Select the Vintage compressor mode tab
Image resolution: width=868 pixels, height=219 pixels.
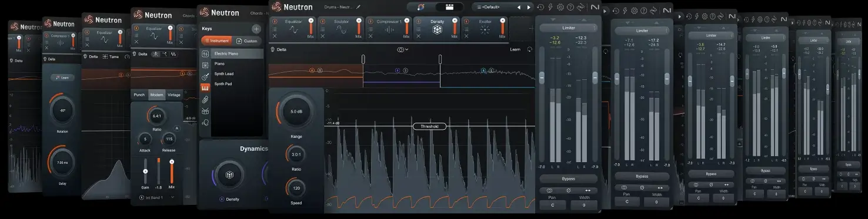(x=174, y=95)
